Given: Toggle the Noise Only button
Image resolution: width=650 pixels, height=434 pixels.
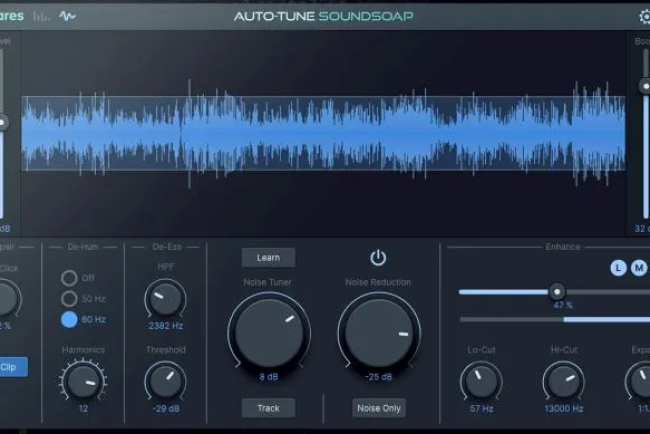Looking at the screenshot, I should point(379,408).
